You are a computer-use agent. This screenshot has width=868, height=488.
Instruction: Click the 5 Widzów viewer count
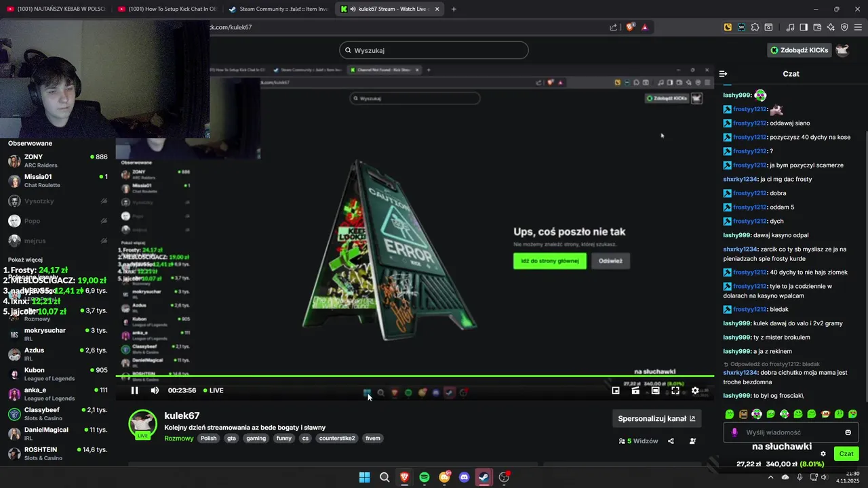click(639, 441)
